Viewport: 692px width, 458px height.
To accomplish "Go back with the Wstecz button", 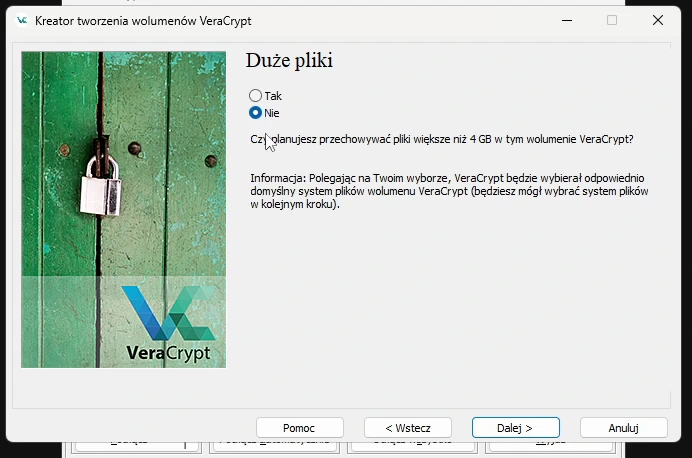I will (x=408, y=428).
